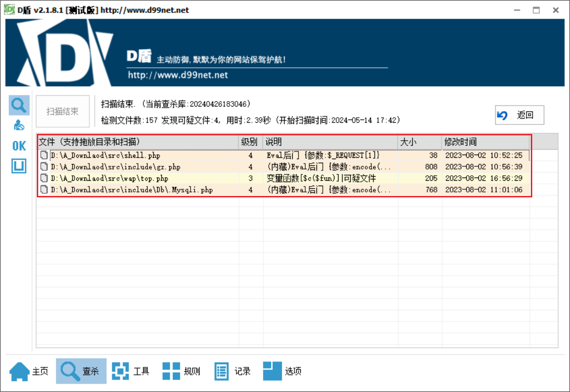This screenshot has width=570, height=392.
Task: Click the 扫描结束 button
Action: click(x=62, y=111)
